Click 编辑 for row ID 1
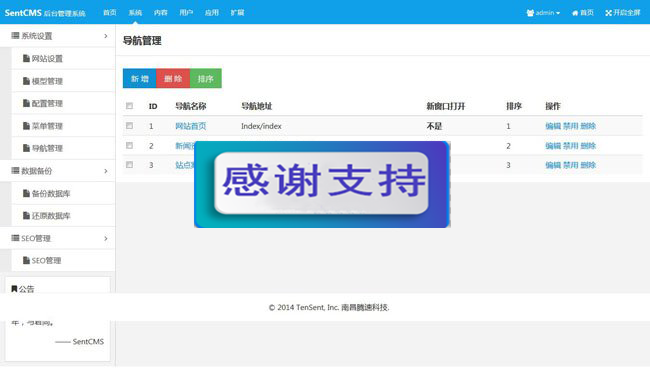 point(553,126)
